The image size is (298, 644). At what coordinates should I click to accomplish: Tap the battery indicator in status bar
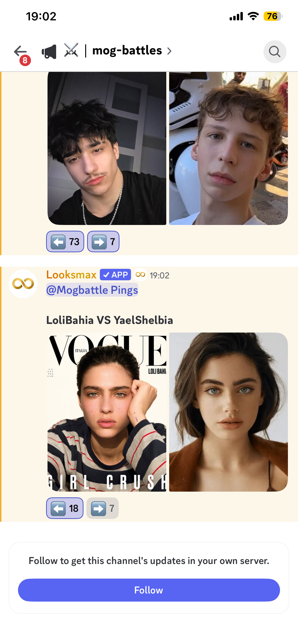273,17
